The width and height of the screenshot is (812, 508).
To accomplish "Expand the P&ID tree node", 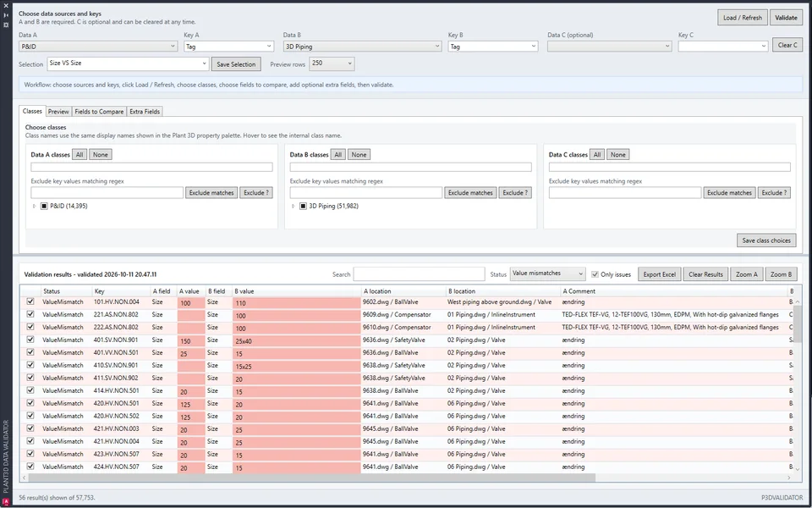I will 34,207.
